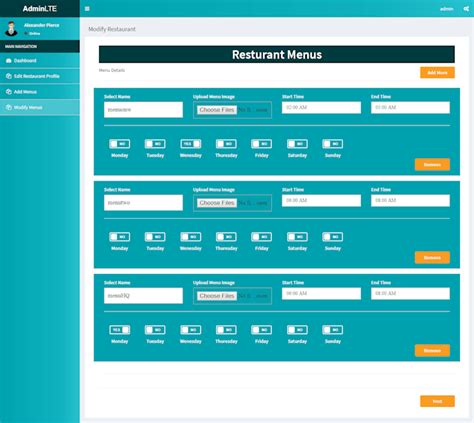Open the second block's End Time field
This screenshot has height=423, width=474.
tap(410, 201)
